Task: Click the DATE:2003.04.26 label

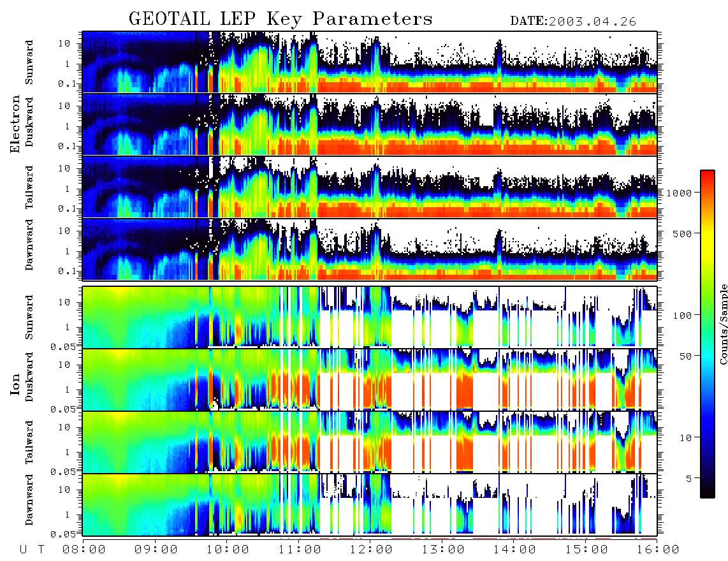Action: (573, 22)
